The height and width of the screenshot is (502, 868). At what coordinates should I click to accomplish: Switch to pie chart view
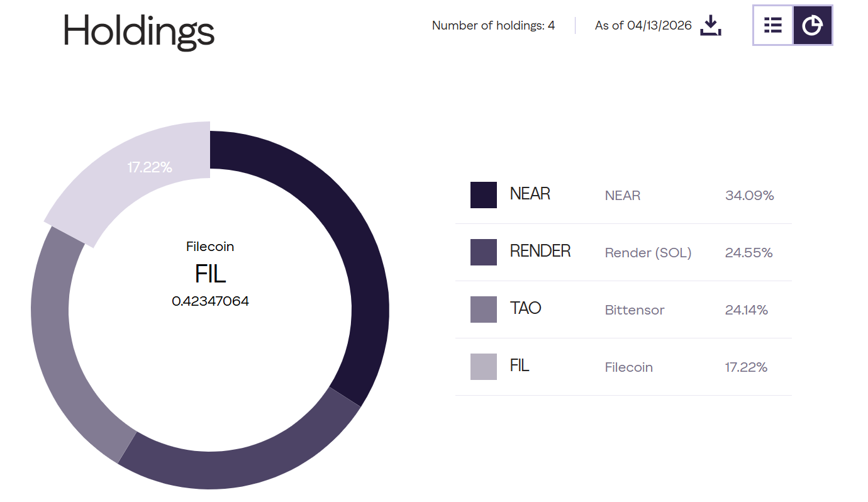813,25
